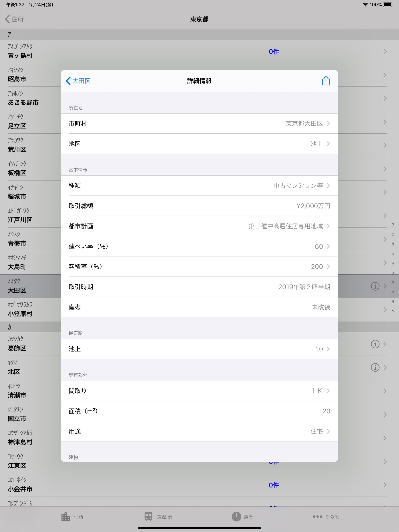
Task: Expand the 地区 池上 row
Action: 199,144
